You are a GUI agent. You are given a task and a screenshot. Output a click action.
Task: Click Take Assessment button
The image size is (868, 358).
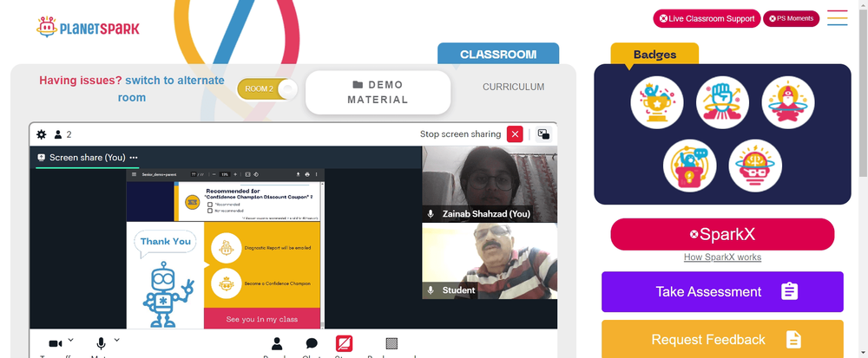(722, 292)
